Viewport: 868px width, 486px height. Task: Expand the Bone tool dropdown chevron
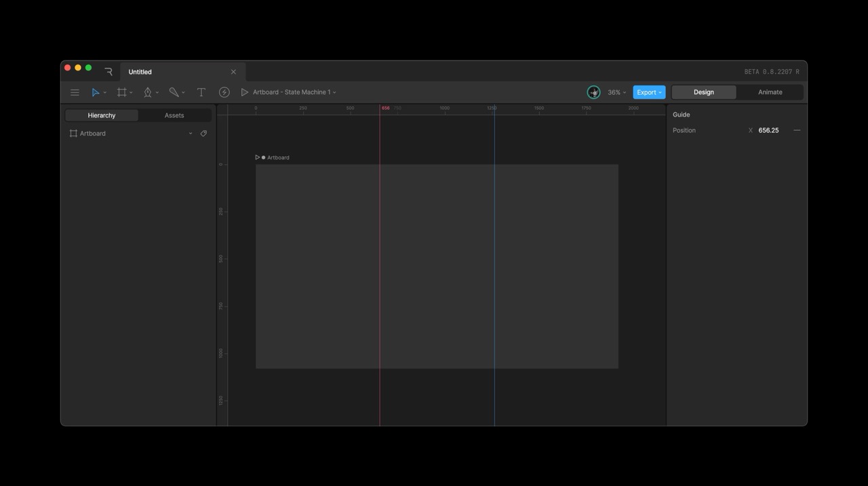coord(183,92)
